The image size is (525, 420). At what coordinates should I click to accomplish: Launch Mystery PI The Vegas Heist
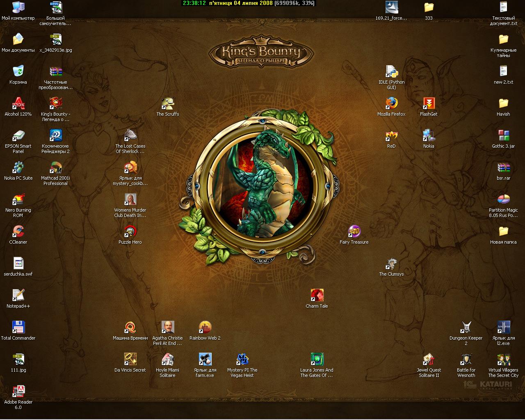(x=242, y=359)
